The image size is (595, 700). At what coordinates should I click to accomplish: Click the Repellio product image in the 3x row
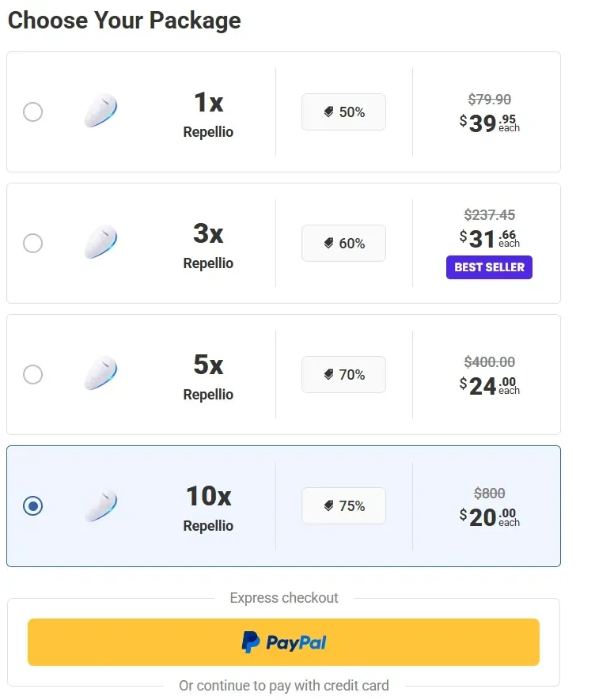(100, 243)
